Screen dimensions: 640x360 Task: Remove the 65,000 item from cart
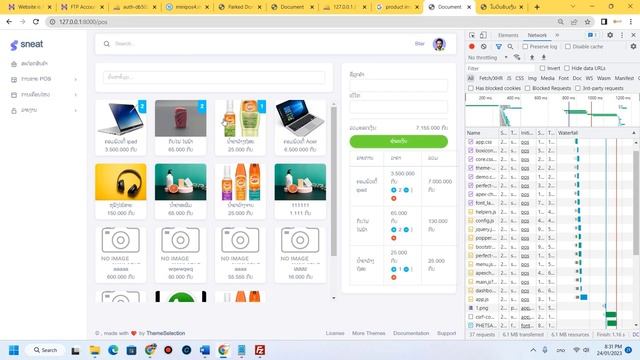[393, 238]
